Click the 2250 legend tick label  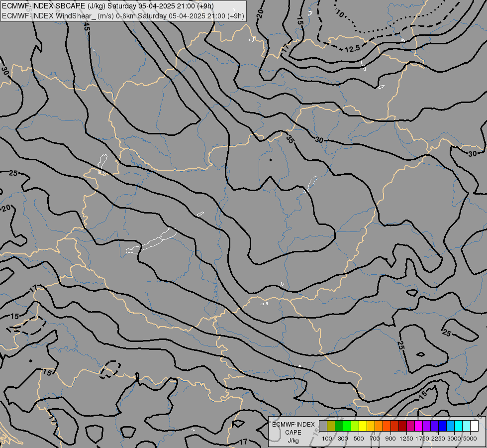click(438, 439)
